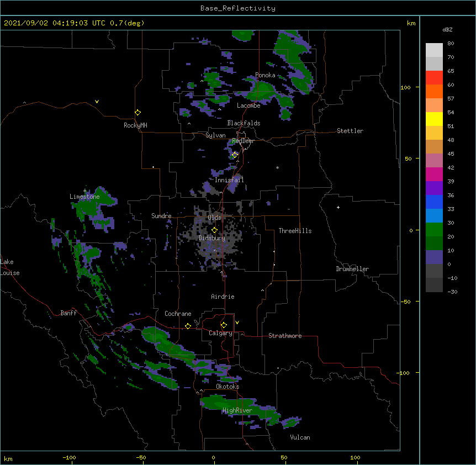Click the Sylvan town label
The height and width of the screenshot is (465, 476).
pos(215,135)
